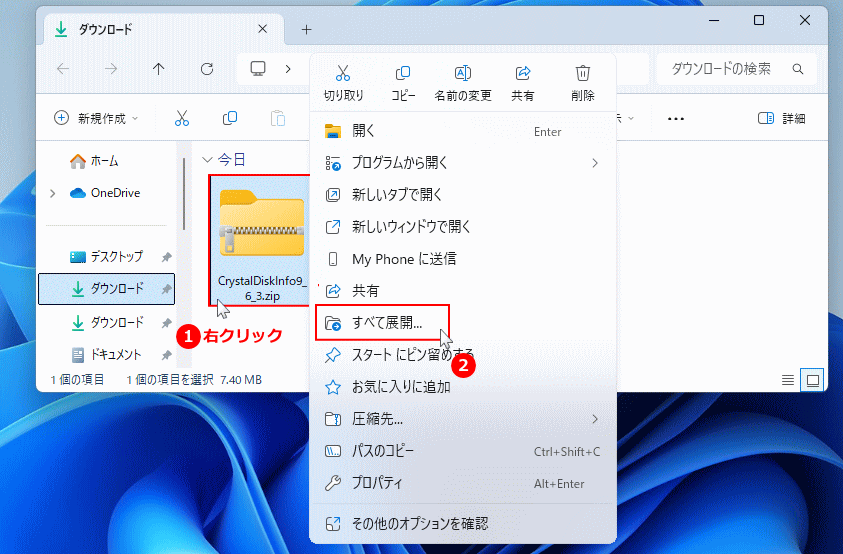The image size is (843, 554).
Task: Unpin デスクトップ pin icon
Action: pyautogui.click(x=166, y=257)
